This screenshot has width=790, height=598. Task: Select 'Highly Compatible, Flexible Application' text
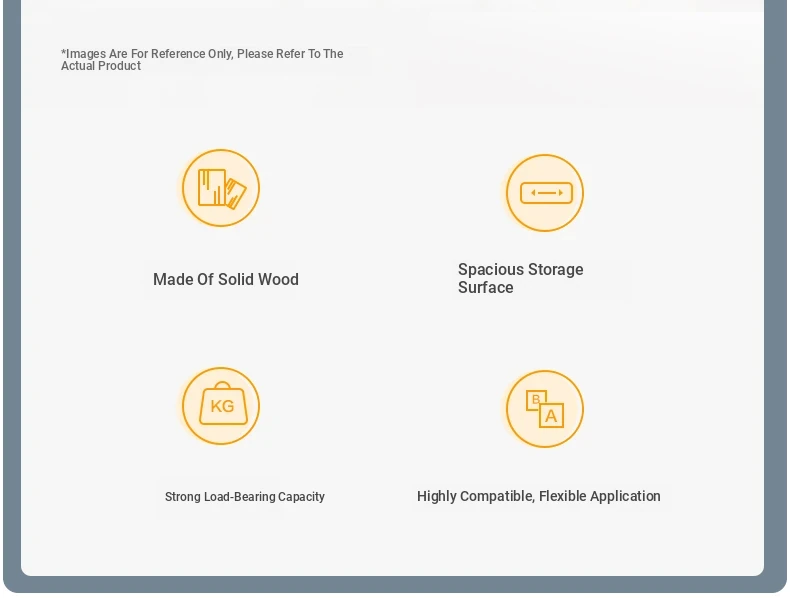tap(539, 496)
